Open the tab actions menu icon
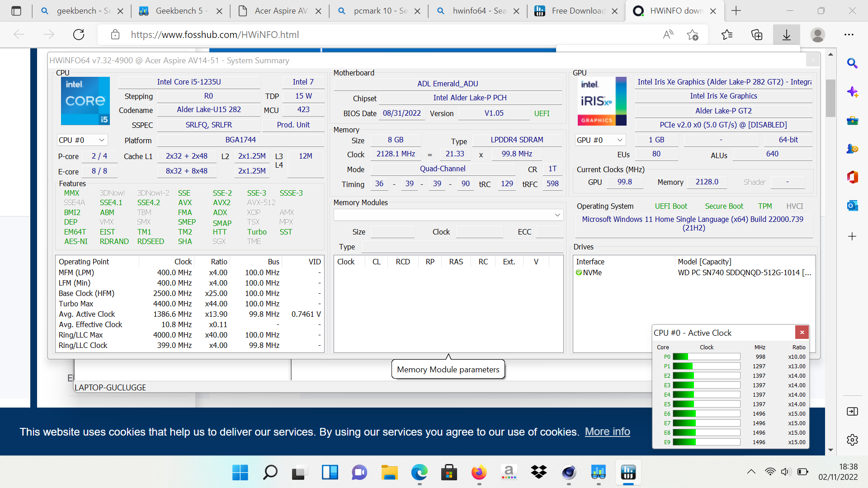The image size is (868, 488). (16, 11)
